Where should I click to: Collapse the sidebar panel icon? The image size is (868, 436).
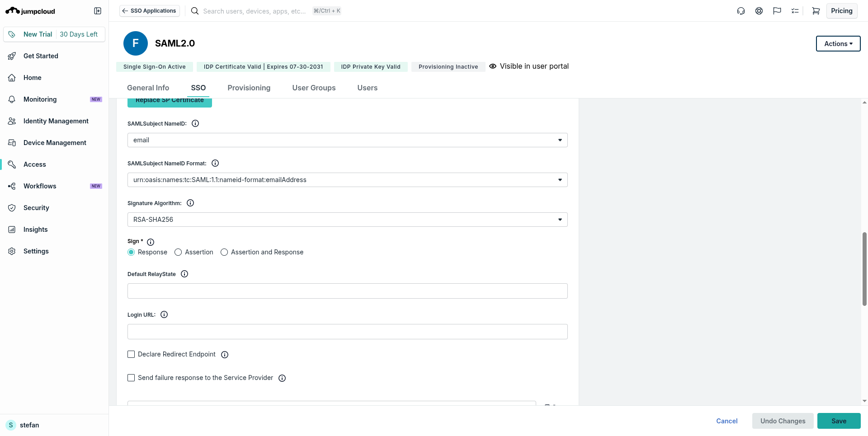pyautogui.click(x=98, y=11)
